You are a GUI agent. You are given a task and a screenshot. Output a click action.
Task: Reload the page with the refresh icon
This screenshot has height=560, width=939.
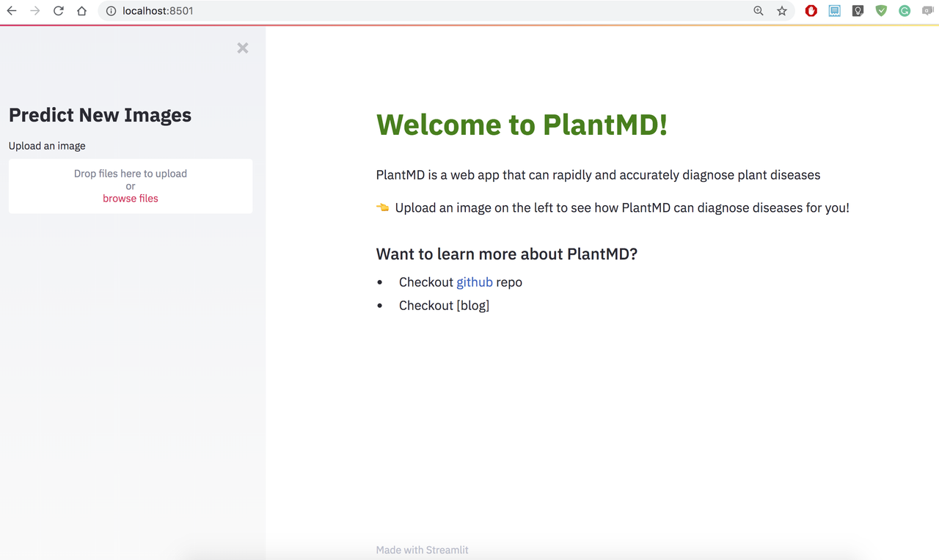[x=59, y=11]
